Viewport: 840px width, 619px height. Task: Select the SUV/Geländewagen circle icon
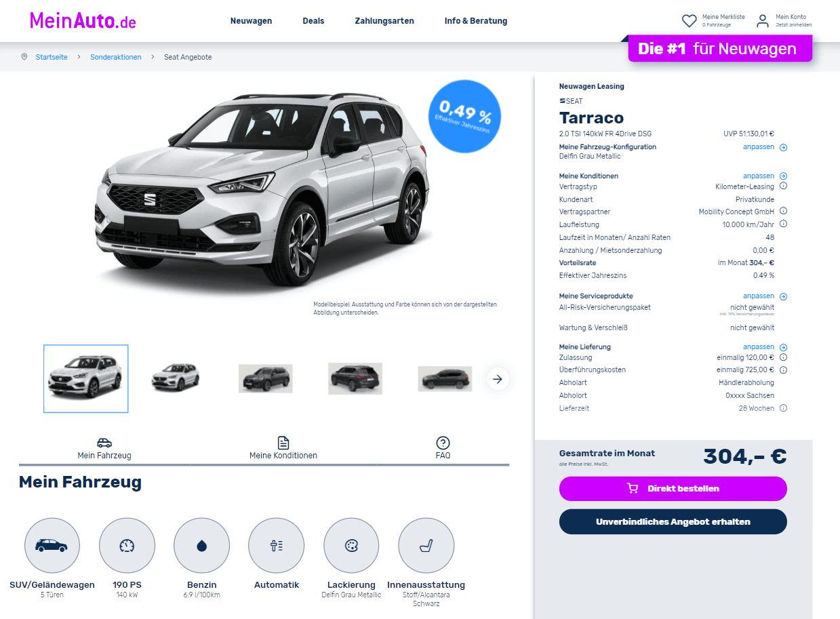pyautogui.click(x=52, y=546)
